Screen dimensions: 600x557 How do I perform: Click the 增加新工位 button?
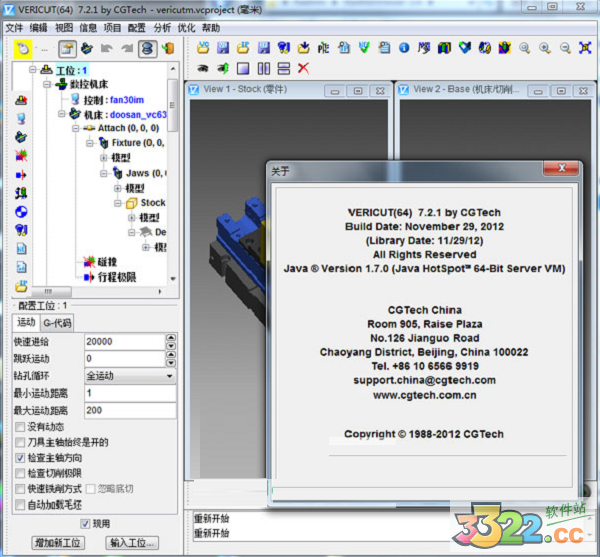(58, 542)
